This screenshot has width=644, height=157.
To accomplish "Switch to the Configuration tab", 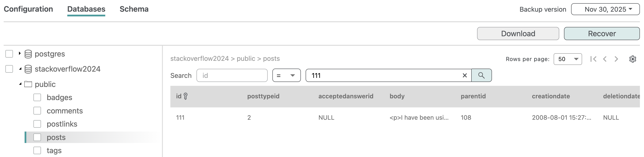I will coord(28,9).
